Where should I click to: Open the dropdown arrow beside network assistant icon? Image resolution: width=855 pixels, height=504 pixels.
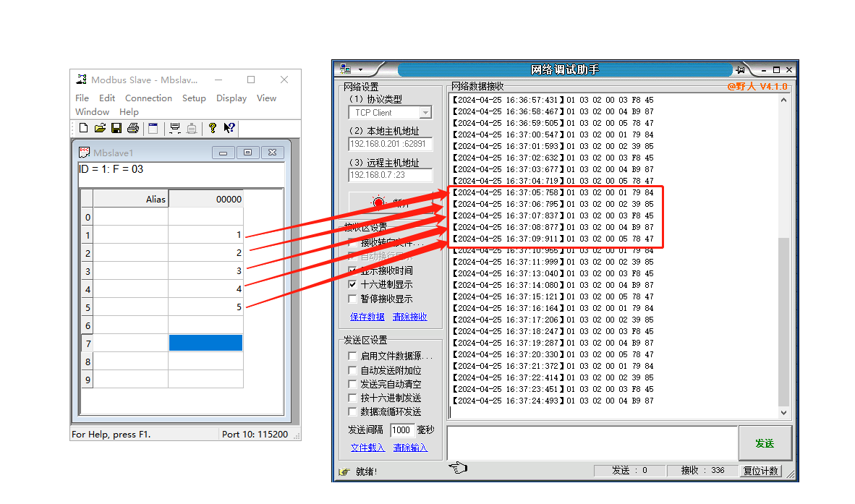[360, 69]
